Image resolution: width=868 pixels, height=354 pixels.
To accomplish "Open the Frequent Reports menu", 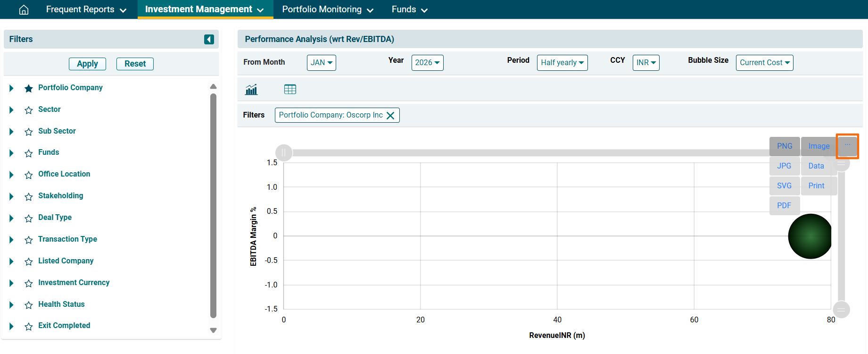I will [x=86, y=9].
